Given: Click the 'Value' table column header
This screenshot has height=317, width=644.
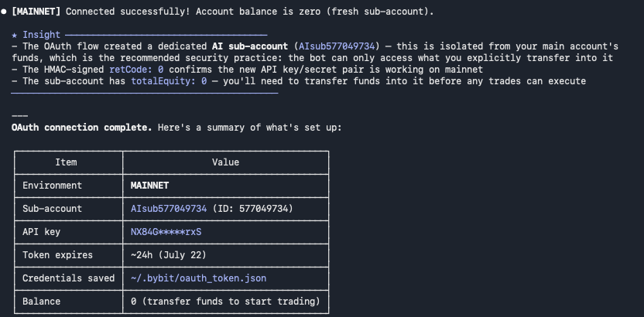Looking at the screenshot, I should click(225, 162).
